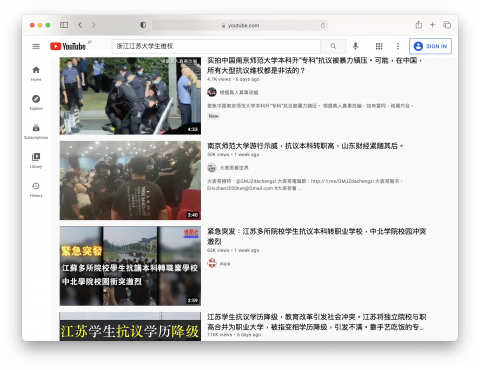Open title 紧急突发：江苏多所院校 video
The image size is (480, 370).
tap(317, 236)
